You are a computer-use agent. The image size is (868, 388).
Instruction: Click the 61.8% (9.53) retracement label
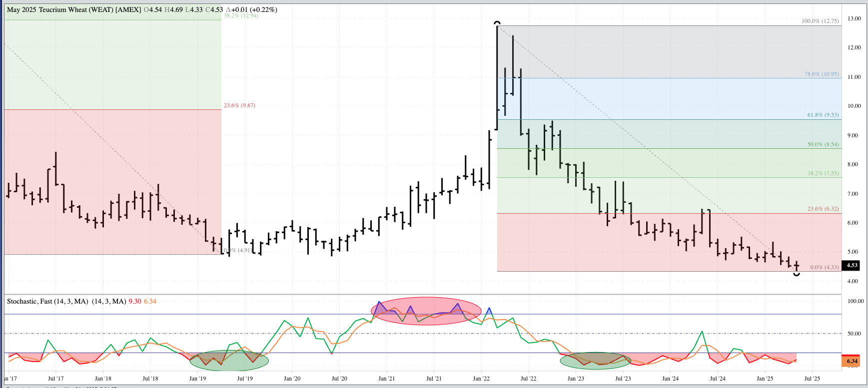pos(823,115)
